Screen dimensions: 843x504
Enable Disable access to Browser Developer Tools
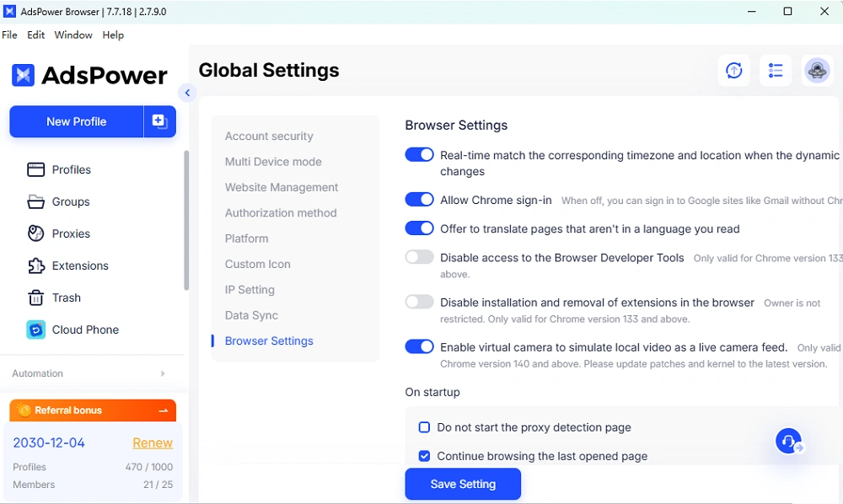419,257
